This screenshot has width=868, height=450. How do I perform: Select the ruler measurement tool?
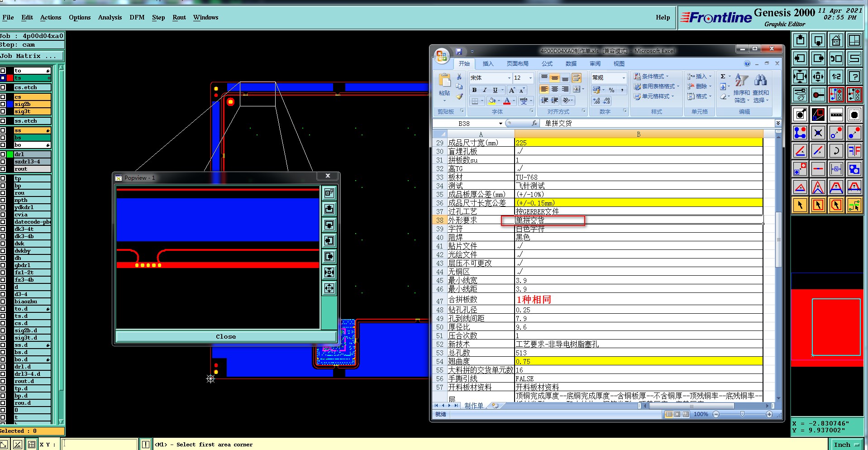836,115
